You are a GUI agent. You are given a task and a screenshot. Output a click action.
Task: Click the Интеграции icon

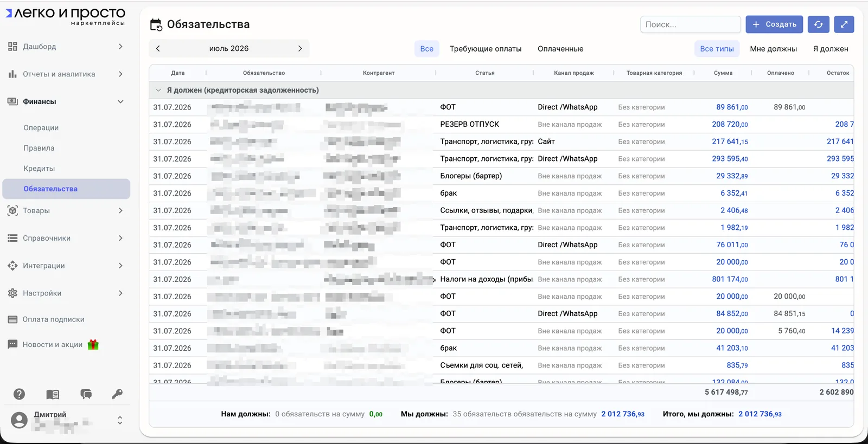click(12, 266)
